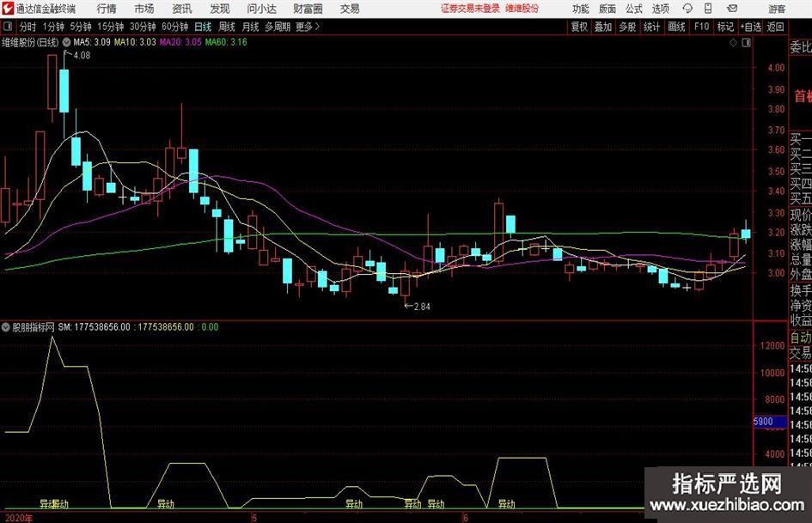The image size is (812, 523).
Task: Toggle the side panel icon above the chart
Action: point(746,43)
